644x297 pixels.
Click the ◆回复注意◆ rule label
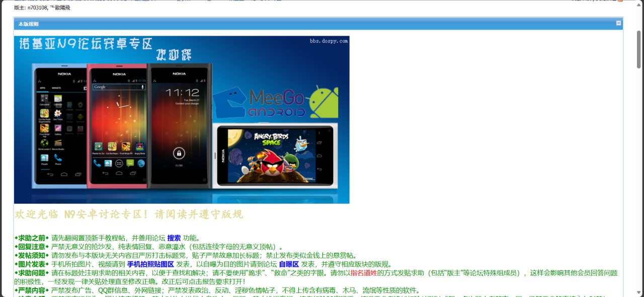coord(32,247)
